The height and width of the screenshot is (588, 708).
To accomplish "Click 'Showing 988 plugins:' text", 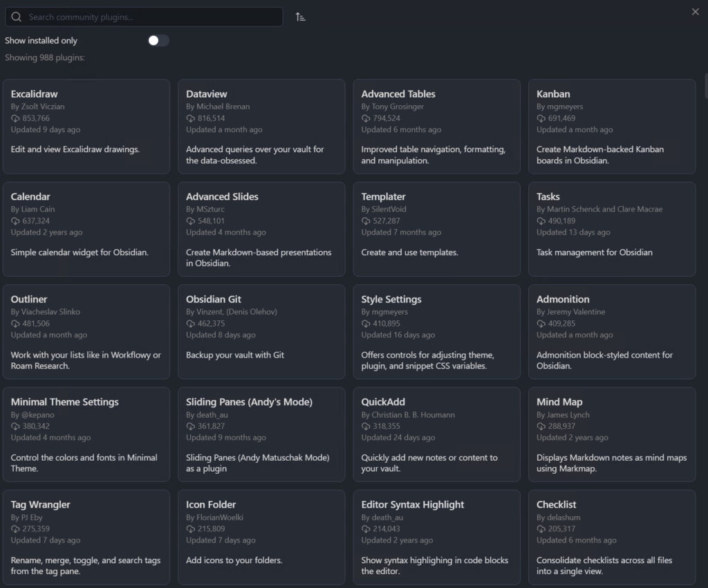I will [45, 58].
